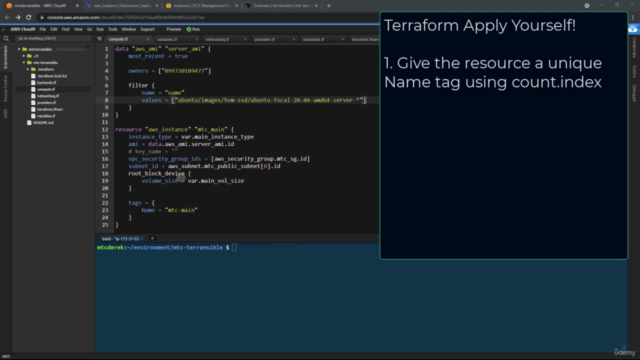This screenshot has width=640, height=360.
Task: Switch to Overview terransible browser tab
Action: (282, 6)
